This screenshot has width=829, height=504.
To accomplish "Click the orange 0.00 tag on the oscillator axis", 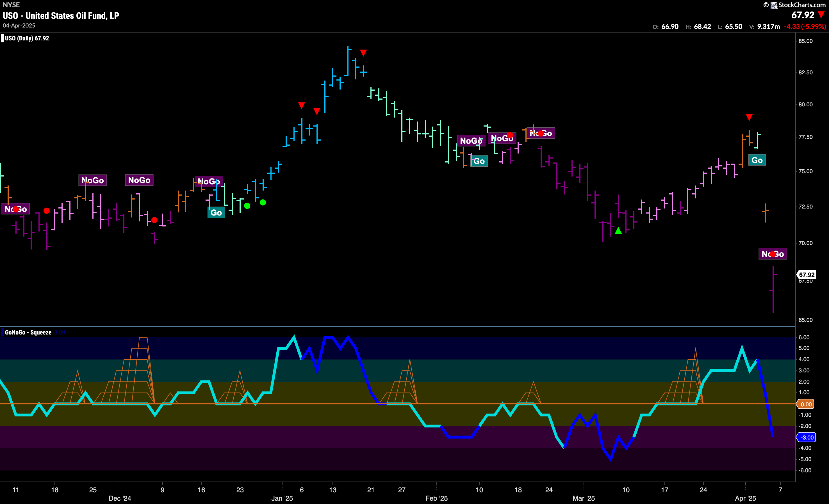I will [x=805, y=404].
